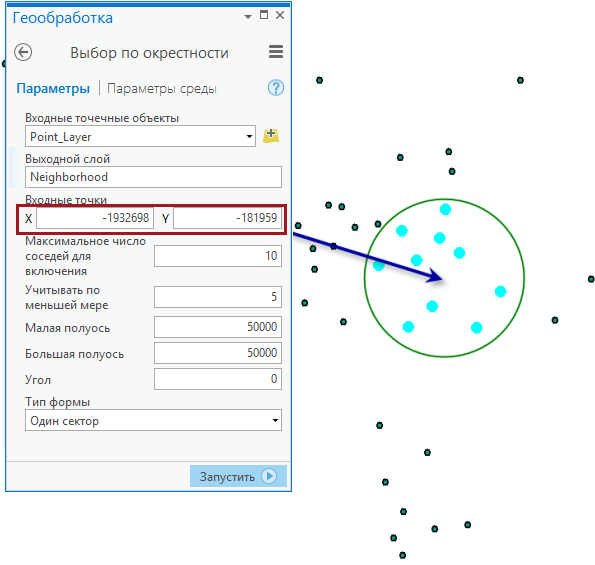Click the pane auto-hide square icon
This screenshot has width=595, height=565.
tap(264, 15)
